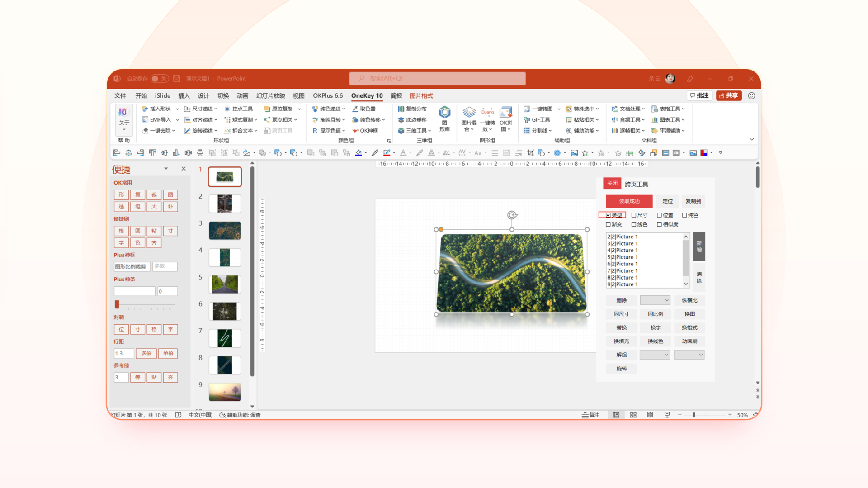Open the dropdown next to 删除 button

pyautogui.click(x=655, y=300)
